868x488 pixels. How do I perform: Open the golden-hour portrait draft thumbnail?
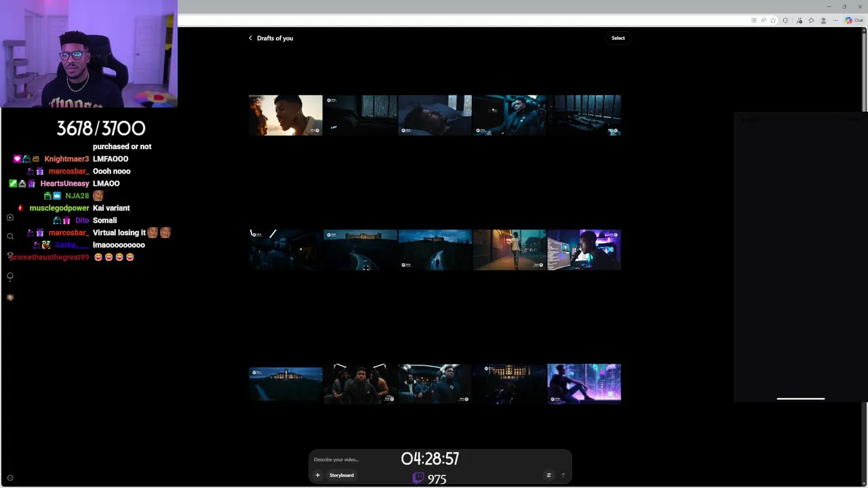coord(285,115)
